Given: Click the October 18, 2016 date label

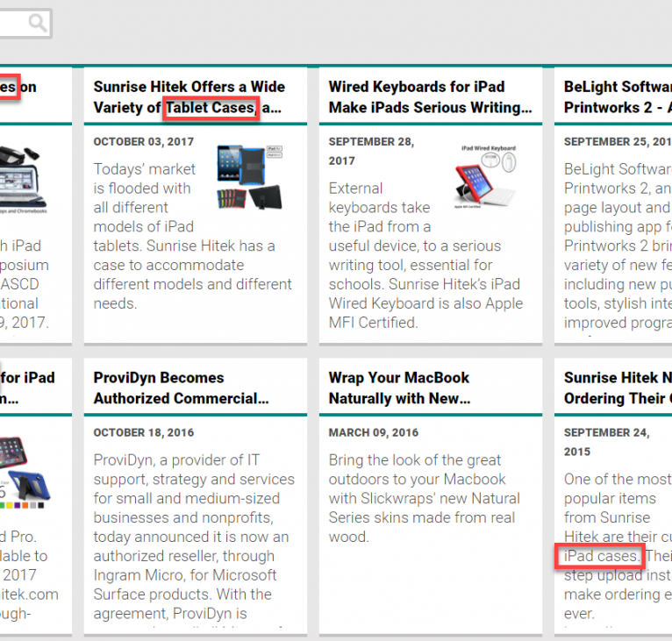Looking at the screenshot, I should click(144, 432).
